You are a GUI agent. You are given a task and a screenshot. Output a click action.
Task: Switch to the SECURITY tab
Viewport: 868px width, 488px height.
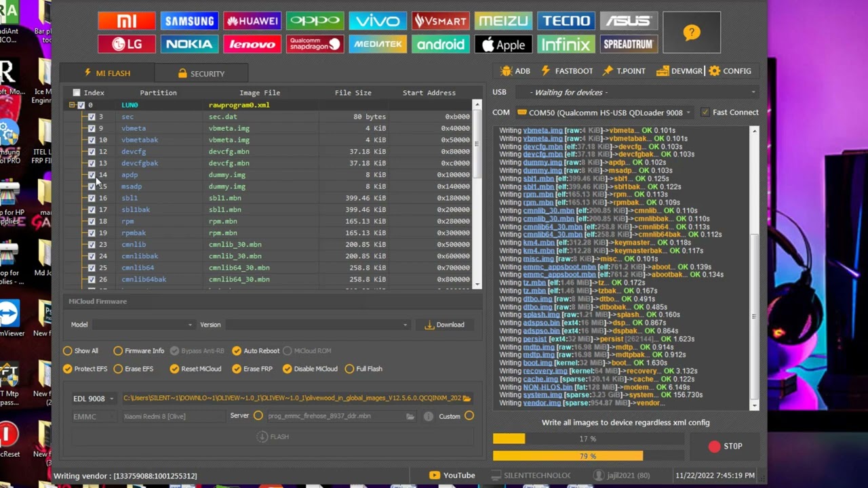point(201,73)
